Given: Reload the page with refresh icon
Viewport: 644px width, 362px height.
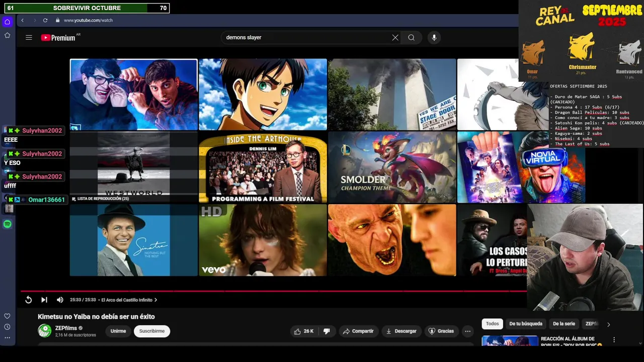Looking at the screenshot, I should [45, 20].
